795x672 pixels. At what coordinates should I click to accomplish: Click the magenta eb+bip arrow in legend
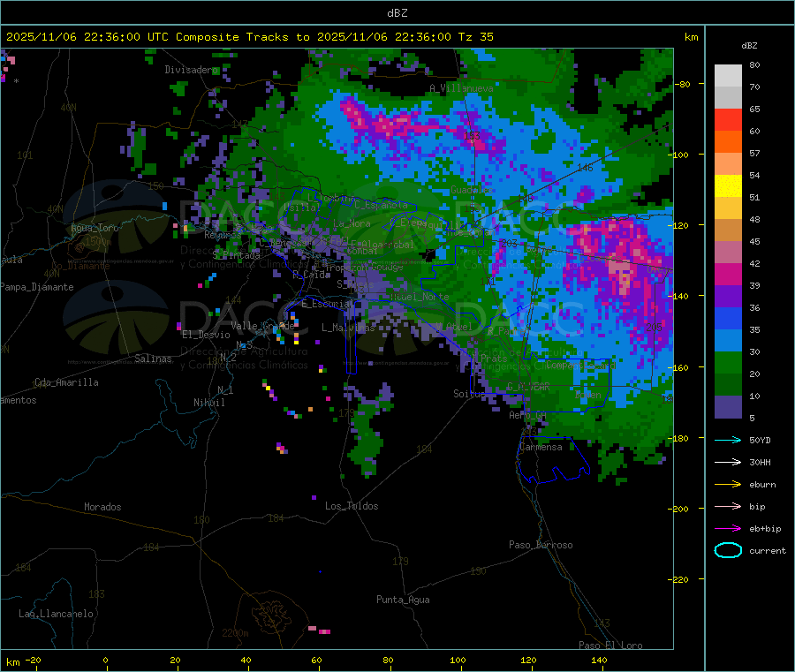728,529
